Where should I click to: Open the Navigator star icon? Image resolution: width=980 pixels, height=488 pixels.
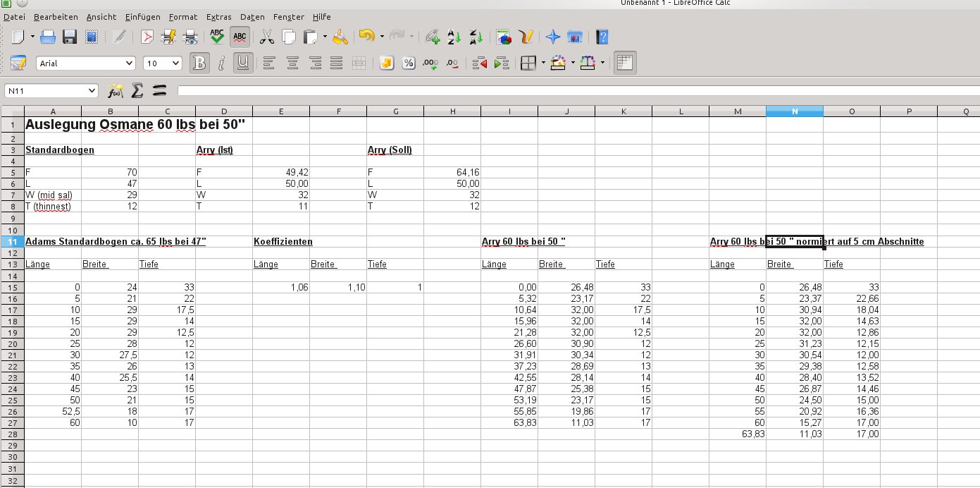click(x=553, y=37)
